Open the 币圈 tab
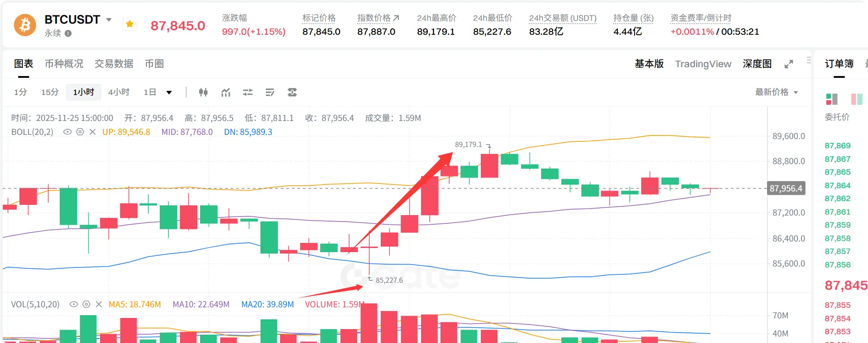 pyautogui.click(x=154, y=64)
